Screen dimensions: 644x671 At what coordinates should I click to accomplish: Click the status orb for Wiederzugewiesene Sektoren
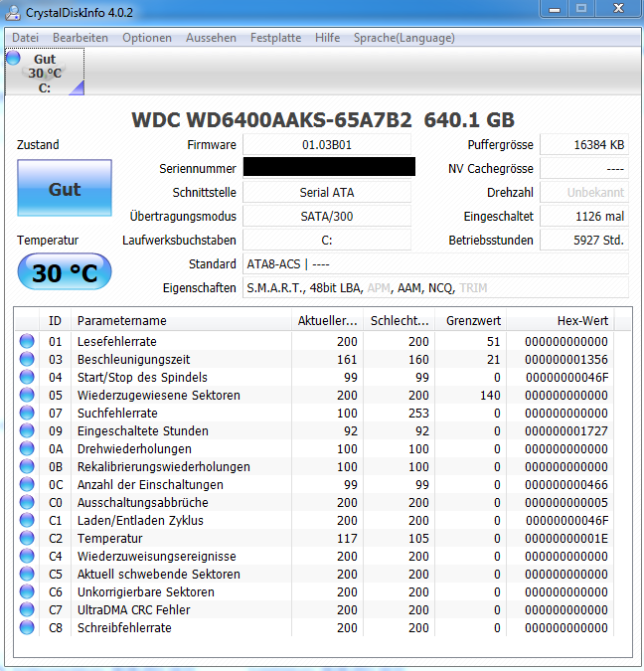[x=27, y=395]
